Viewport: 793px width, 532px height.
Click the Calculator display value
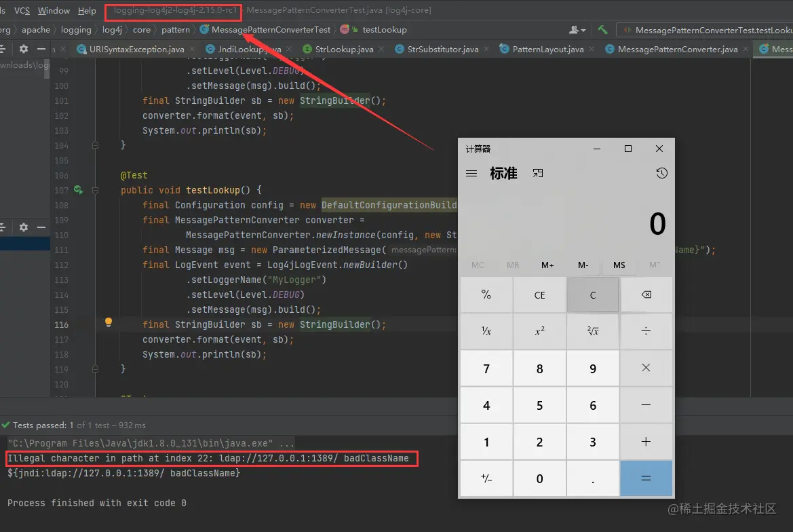657,223
